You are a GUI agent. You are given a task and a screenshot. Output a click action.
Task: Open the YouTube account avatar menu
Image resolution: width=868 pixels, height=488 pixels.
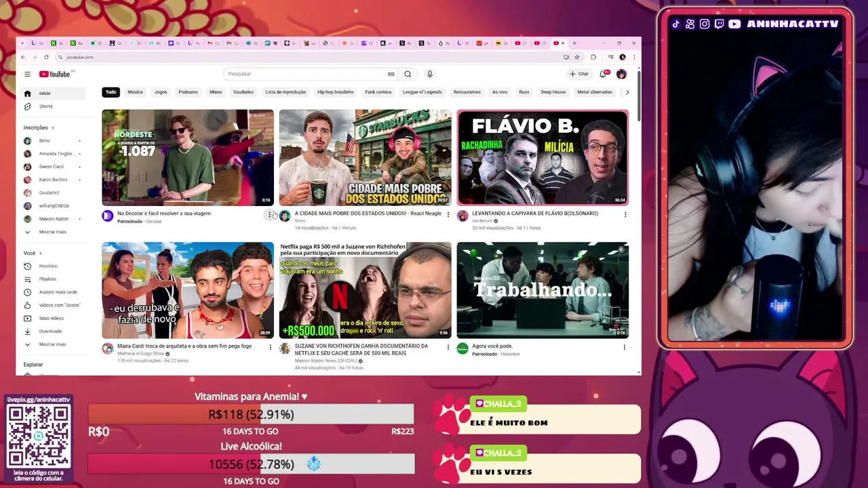621,74
